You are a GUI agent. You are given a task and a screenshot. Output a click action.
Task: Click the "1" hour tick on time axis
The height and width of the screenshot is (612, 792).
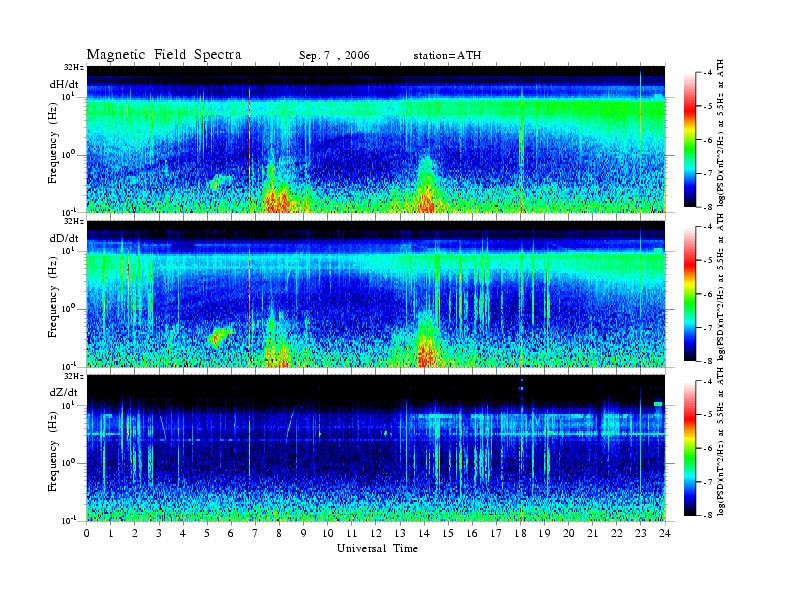(x=111, y=534)
